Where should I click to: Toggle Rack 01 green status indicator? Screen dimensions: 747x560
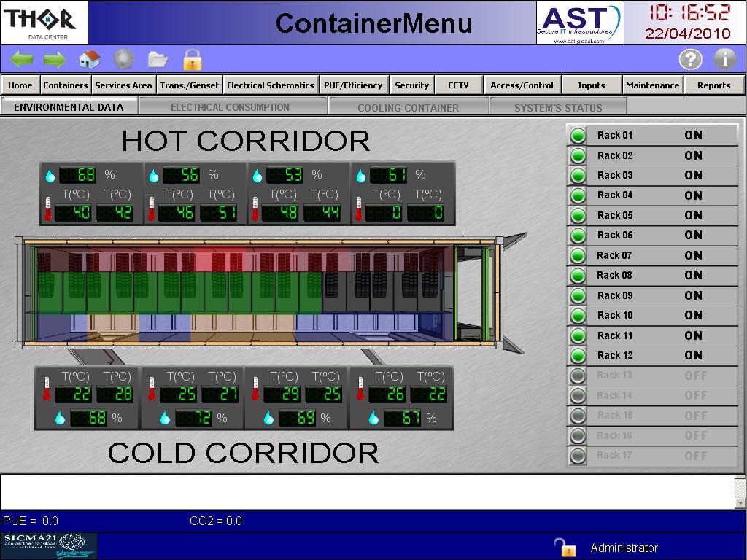tap(578, 136)
